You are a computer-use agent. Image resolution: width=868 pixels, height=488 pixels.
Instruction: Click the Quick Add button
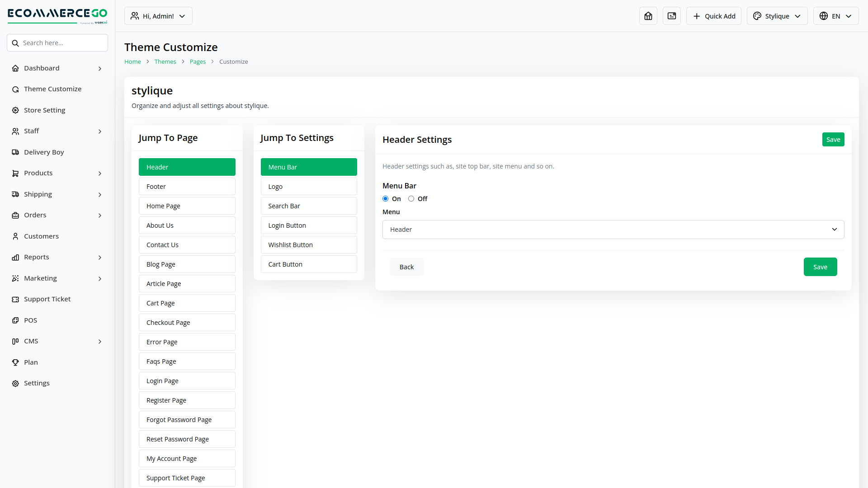coord(713,16)
